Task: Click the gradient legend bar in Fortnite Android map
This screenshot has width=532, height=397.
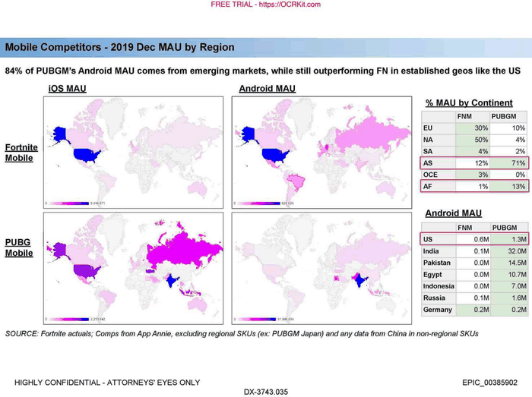Action: click(258, 203)
